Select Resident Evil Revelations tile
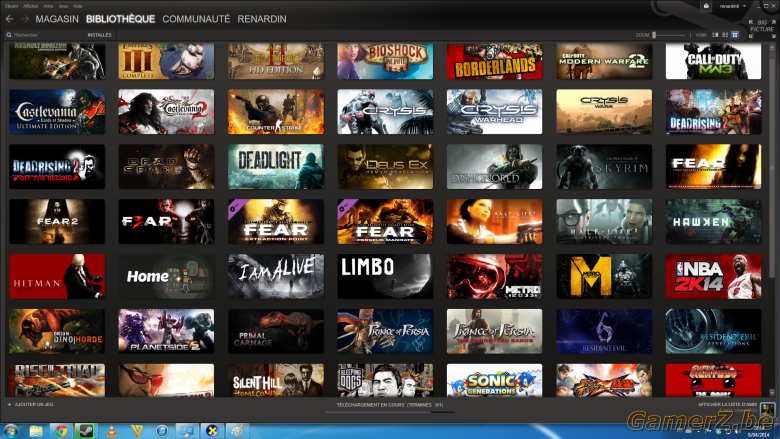The image size is (780, 439). [x=713, y=331]
